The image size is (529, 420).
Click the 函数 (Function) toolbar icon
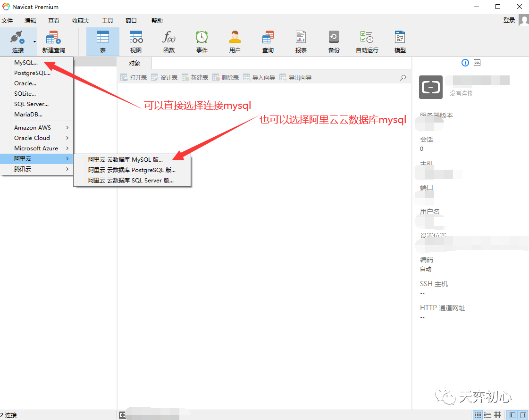(x=169, y=42)
